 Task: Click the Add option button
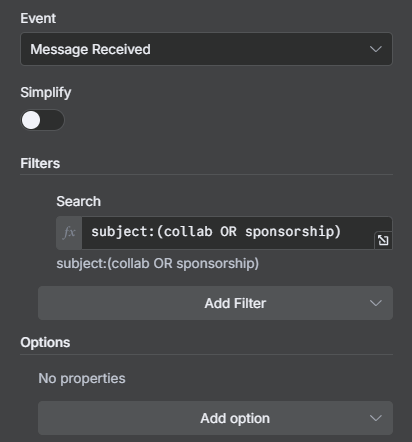(215, 418)
